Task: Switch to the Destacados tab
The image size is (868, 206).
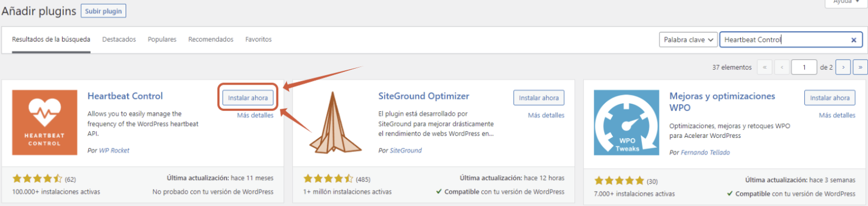Action: [119, 40]
